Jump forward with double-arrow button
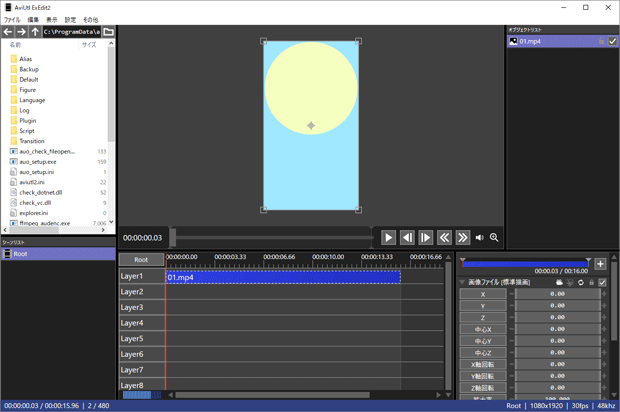 463,238
